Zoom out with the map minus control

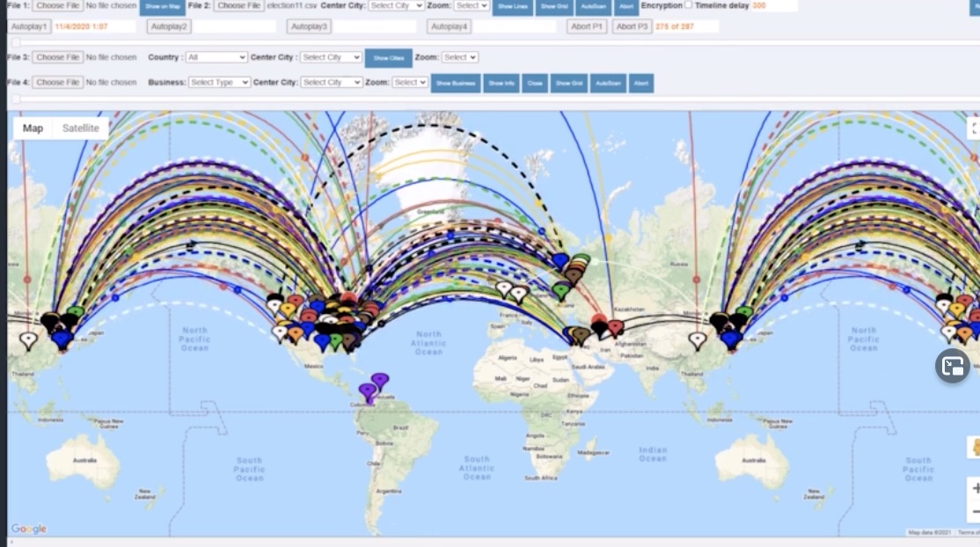(x=975, y=511)
